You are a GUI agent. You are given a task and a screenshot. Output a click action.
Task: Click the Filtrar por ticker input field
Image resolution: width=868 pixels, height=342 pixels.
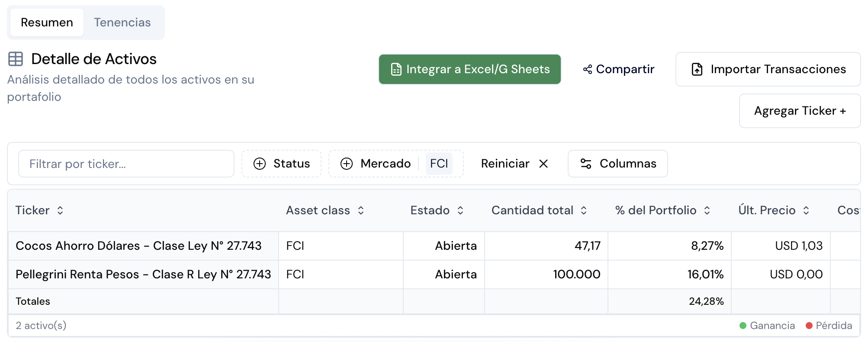[125, 164]
